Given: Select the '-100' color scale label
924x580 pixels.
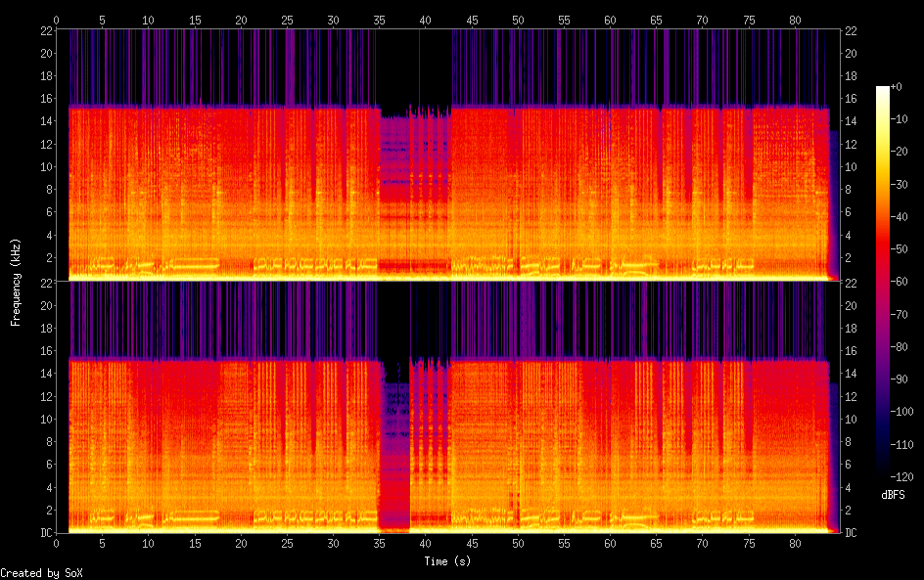Looking at the screenshot, I should point(901,412).
